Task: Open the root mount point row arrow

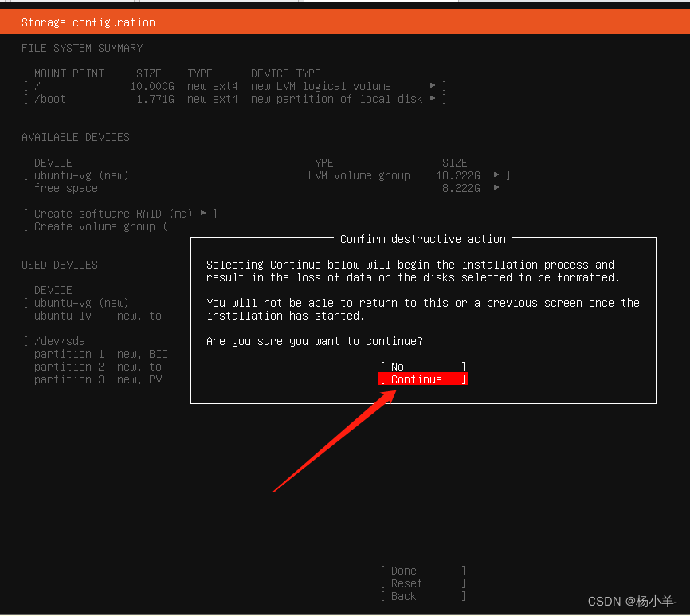Action: [433, 85]
